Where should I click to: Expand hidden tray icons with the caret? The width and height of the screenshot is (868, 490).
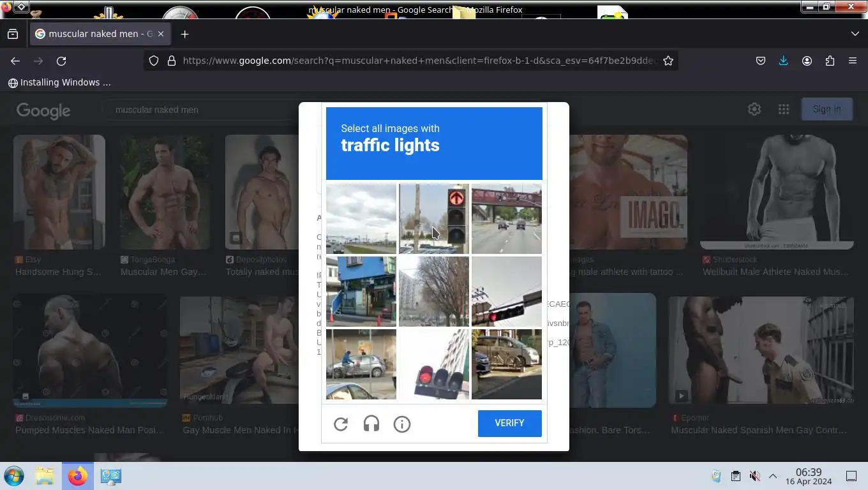tap(773, 476)
